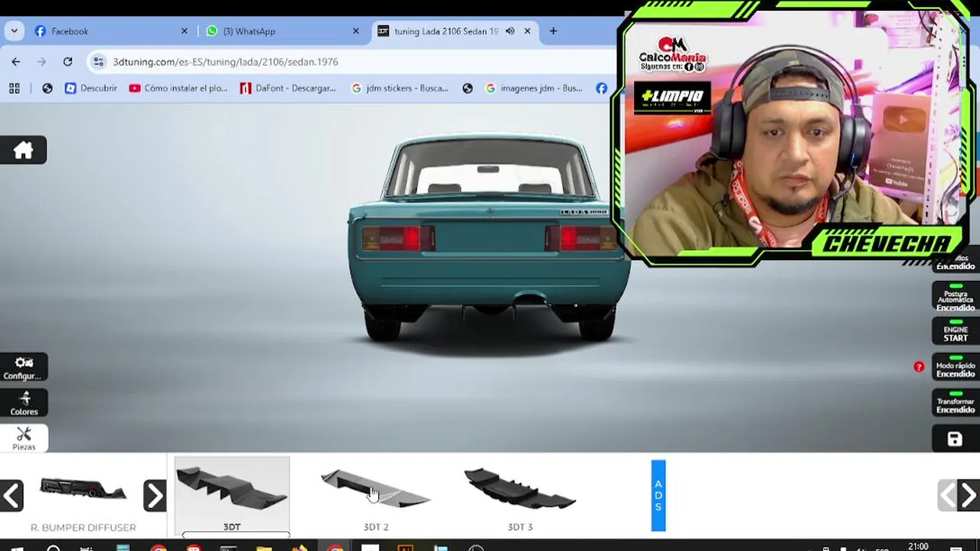Open the globe bookmark beside the apps grid

click(x=47, y=88)
